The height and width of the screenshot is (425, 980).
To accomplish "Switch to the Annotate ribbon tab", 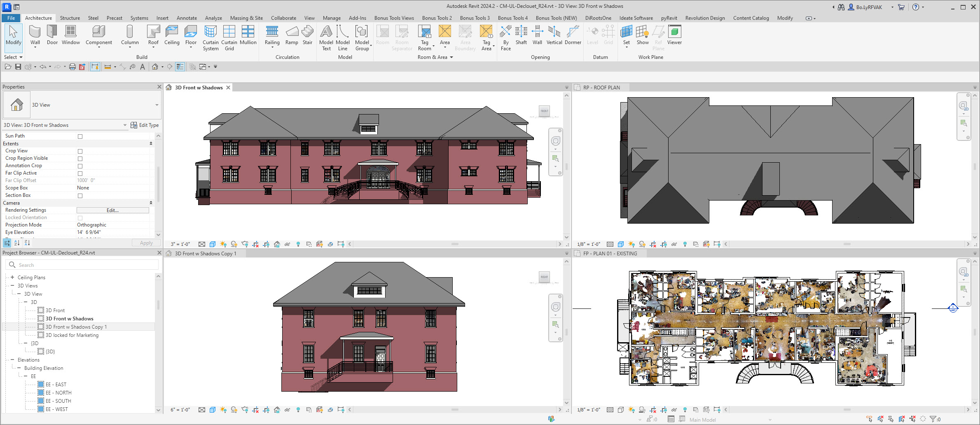I will pos(187,18).
